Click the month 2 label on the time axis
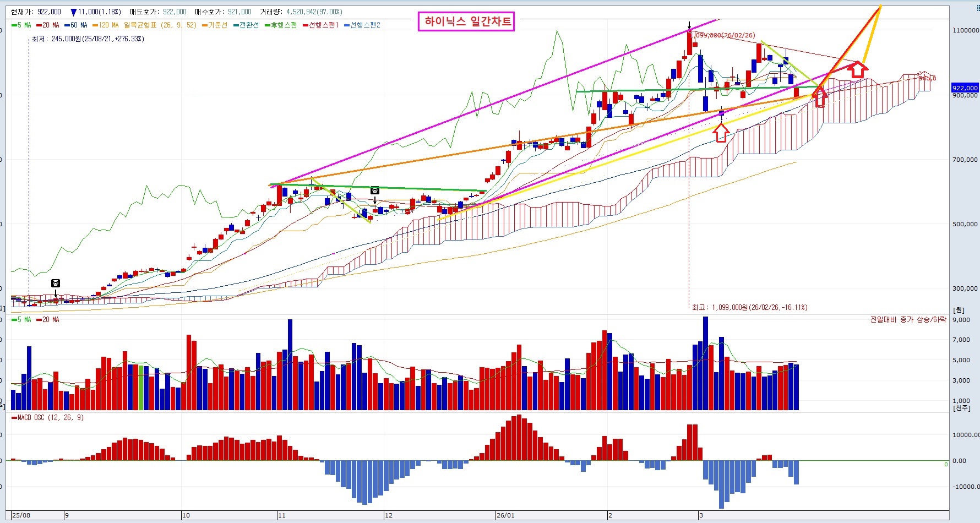 pyautogui.click(x=610, y=515)
